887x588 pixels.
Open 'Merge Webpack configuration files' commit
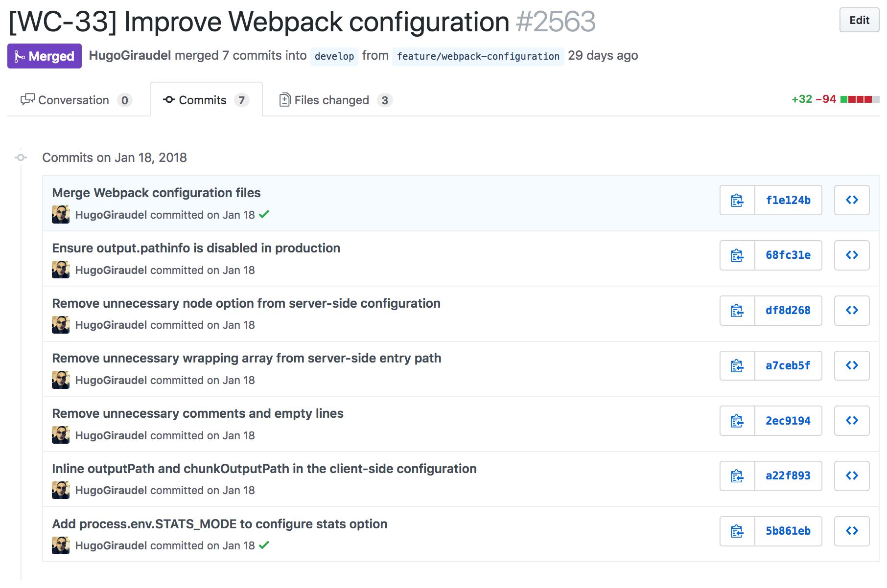tap(156, 193)
